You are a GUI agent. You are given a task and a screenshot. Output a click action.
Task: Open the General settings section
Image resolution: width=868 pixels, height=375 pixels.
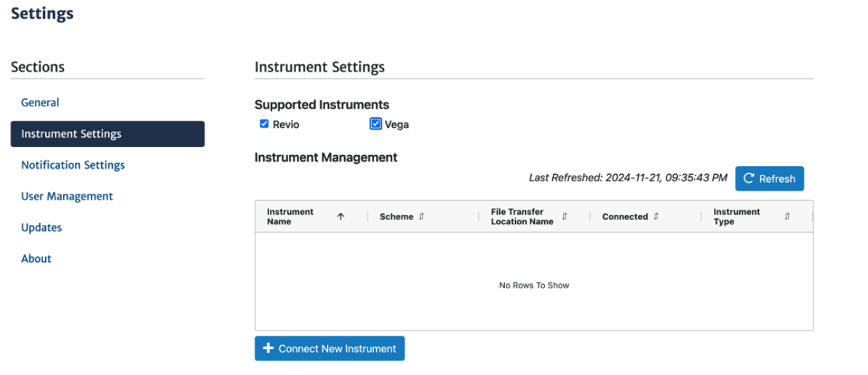pos(40,103)
